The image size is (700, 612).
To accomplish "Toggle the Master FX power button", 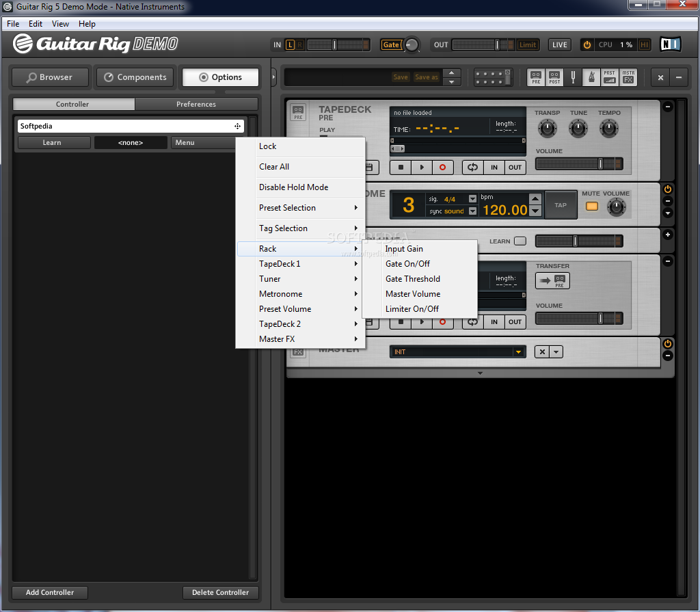I will click(x=667, y=343).
